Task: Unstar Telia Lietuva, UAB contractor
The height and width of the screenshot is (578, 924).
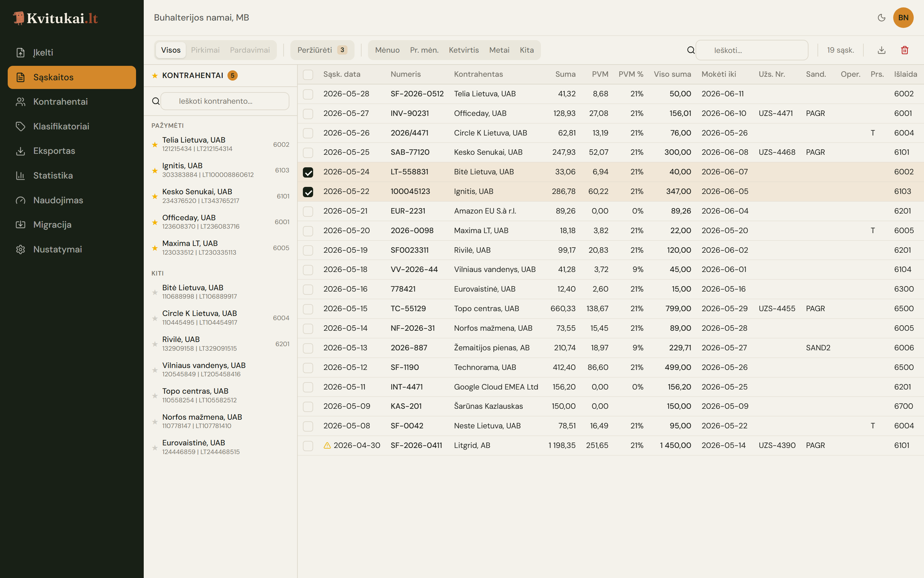Action: (155, 144)
